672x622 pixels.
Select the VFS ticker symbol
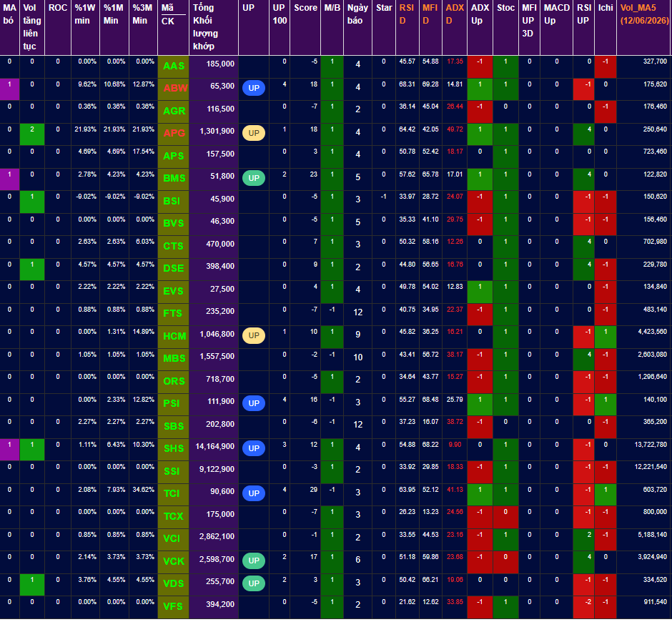pyautogui.click(x=173, y=606)
